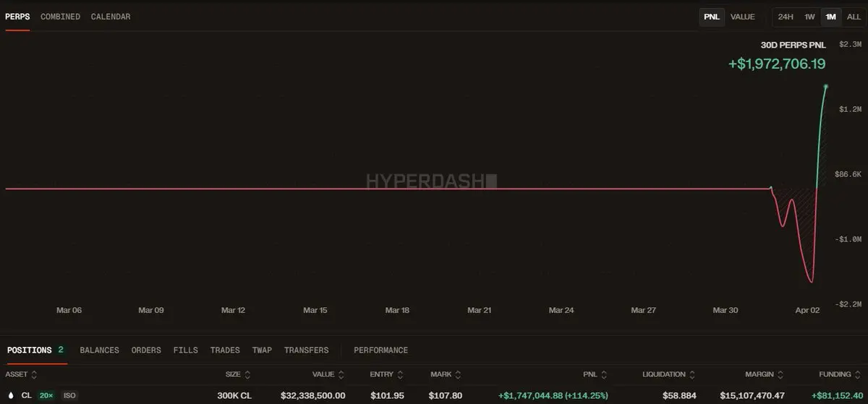Click the ISO margin badge

[69, 395]
